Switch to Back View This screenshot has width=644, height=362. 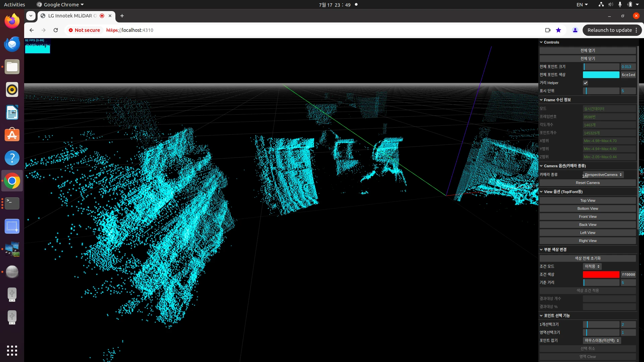tap(588, 225)
